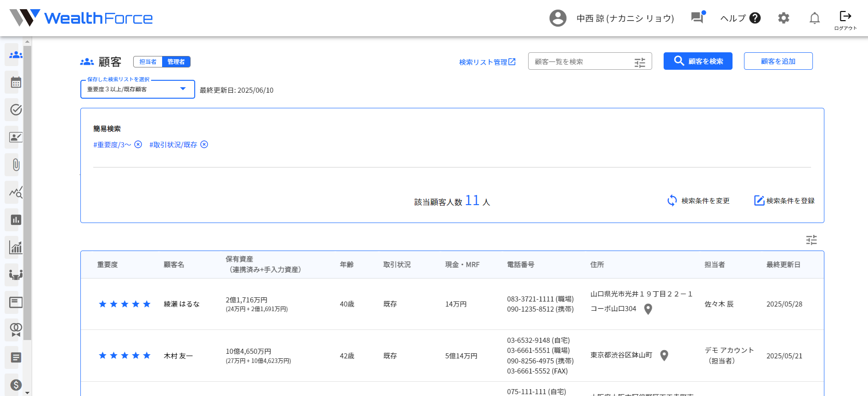Open customer 木村 友一
Screen dimensions: 868x396
pos(178,356)
